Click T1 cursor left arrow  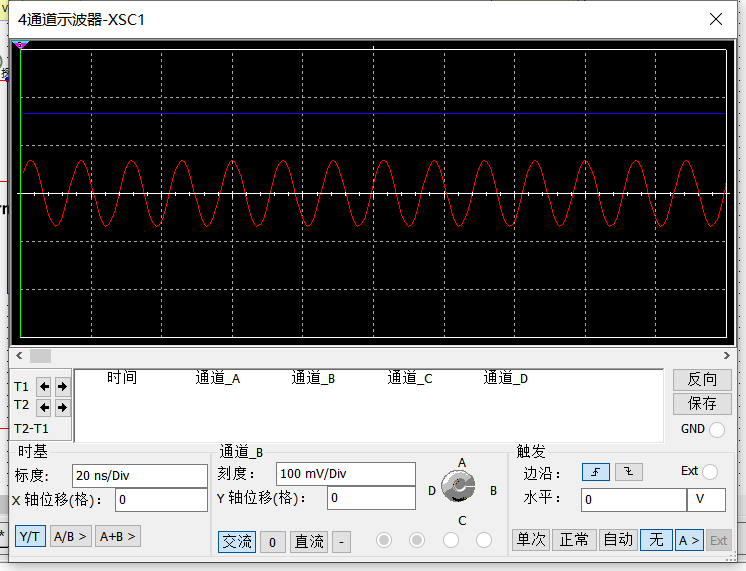(x=44, y=386)
